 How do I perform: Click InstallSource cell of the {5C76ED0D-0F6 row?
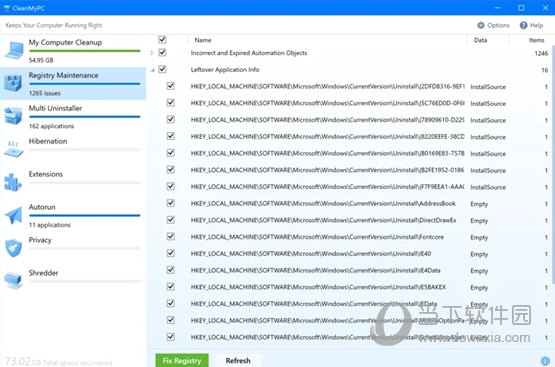coord(488,103)
